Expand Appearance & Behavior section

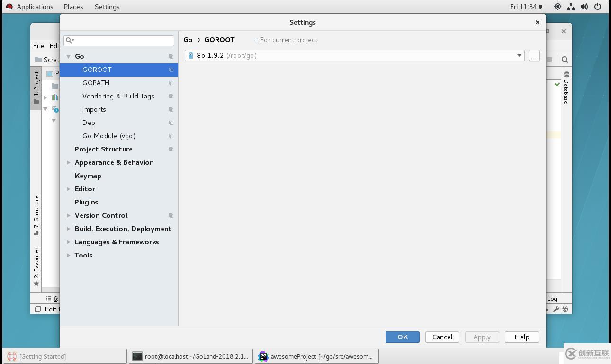[69, 162]
